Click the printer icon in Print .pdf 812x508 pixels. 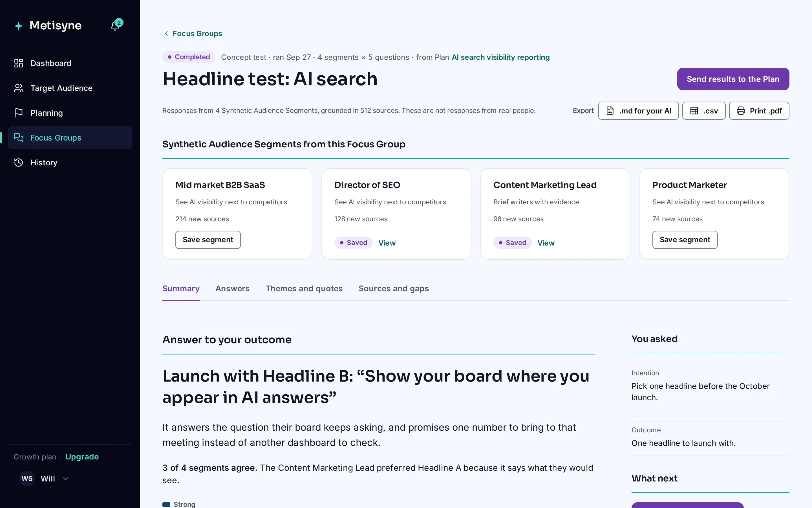(x=741, y=111)
